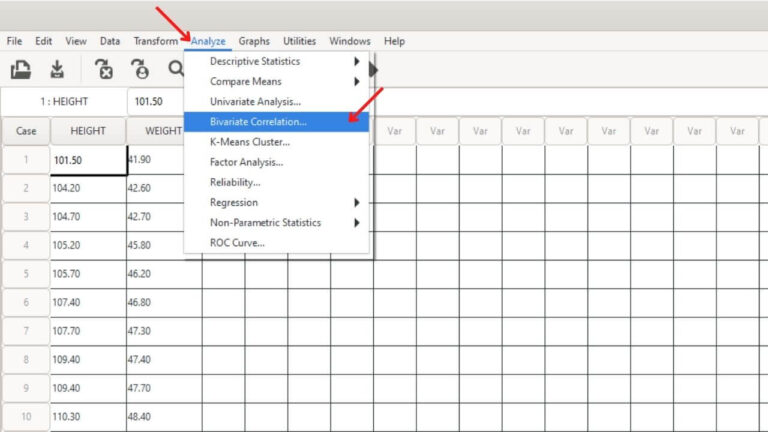Select row header for case 1
768x432 pixels.
pos(26,160)
